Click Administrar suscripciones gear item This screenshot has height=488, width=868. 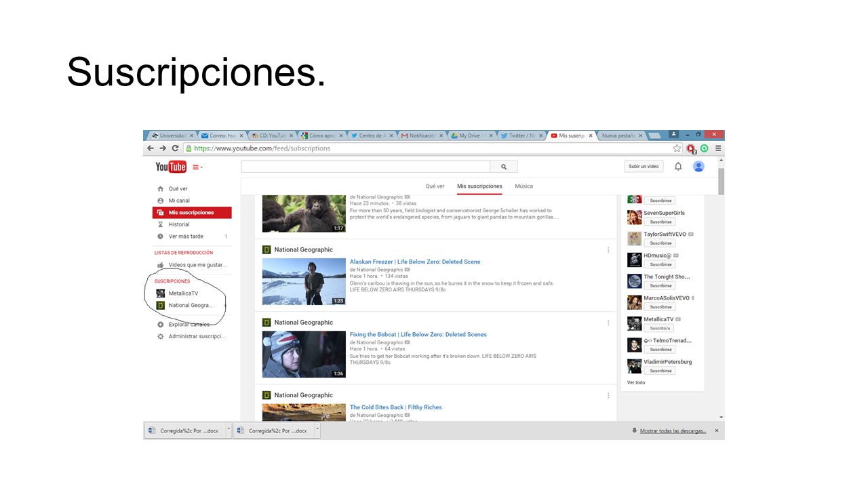click(193, 336)
